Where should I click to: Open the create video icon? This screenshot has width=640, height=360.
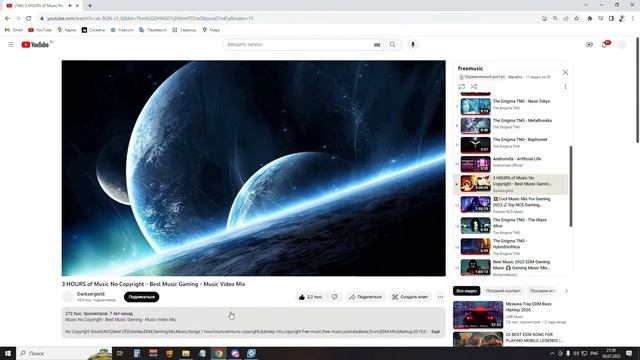point(589,44)
